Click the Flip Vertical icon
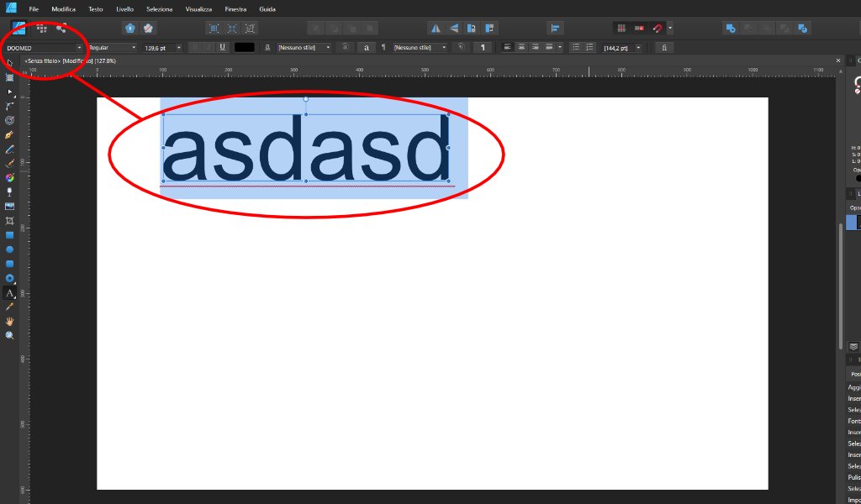This screenshot has height=504, width=861. point(453,28)
